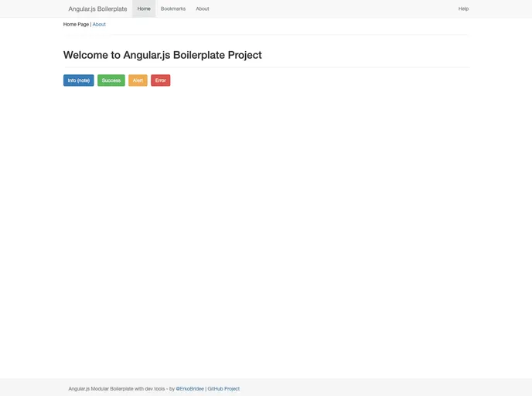Click the blue Info (note) button
532x396 pixels.
pyautogui.click(x=79, y=80)
